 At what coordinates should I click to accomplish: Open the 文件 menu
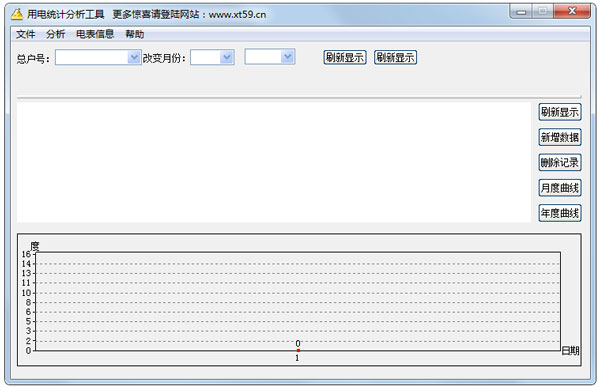pyautogui.click(x=26, y=34)
